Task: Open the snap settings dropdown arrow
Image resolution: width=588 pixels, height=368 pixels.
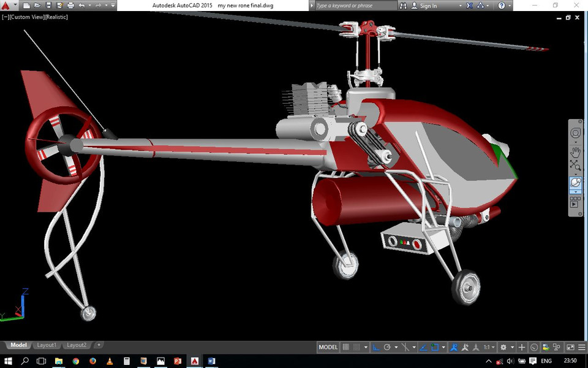Action: (x=366, y=348)
